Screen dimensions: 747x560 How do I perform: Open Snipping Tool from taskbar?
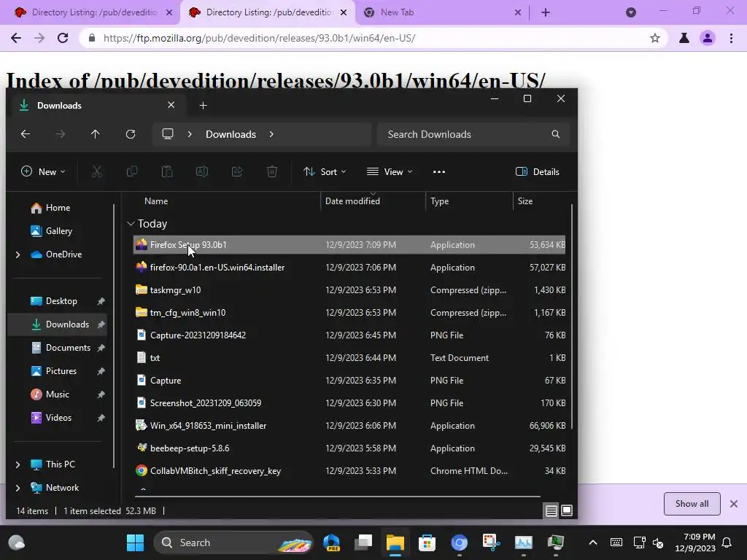coord(491,542)
